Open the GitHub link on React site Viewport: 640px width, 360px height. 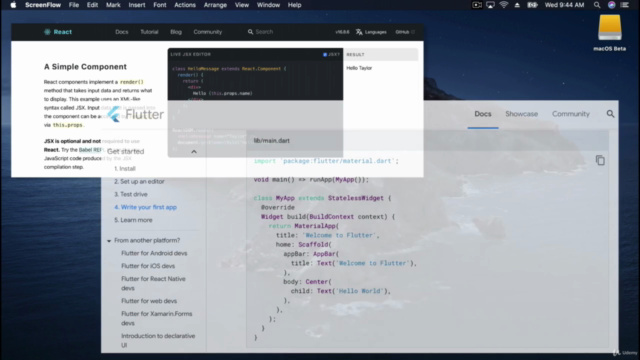pyautogui.click(x=404, y=32)
